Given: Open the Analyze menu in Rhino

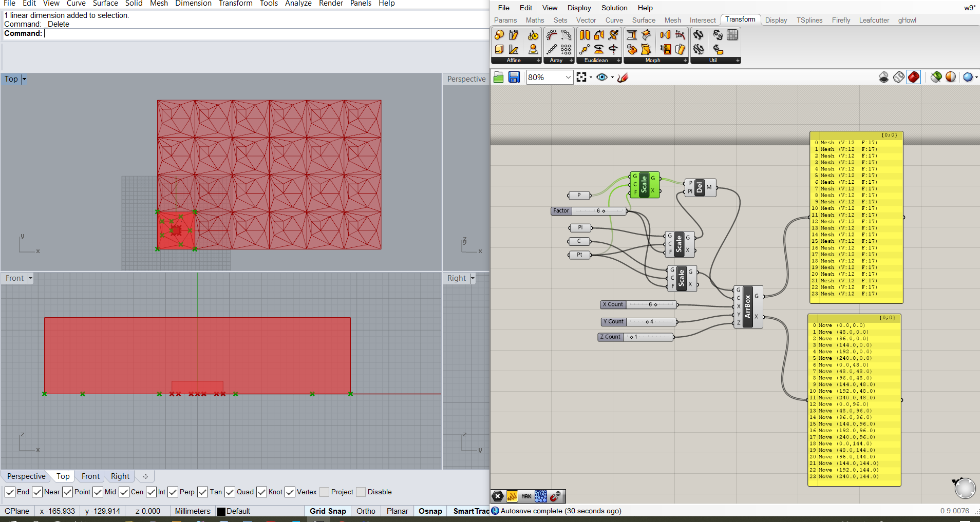Looking at the screenshot, I should [x=298, y=3].
